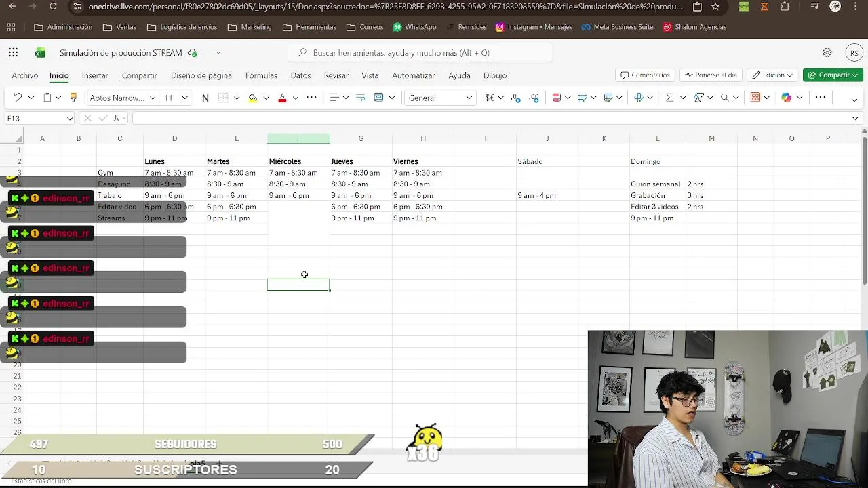Open Meta Business Suite bookmark
Screen dimensions: 868x488
pyautogui.click(x=617, y=27)
